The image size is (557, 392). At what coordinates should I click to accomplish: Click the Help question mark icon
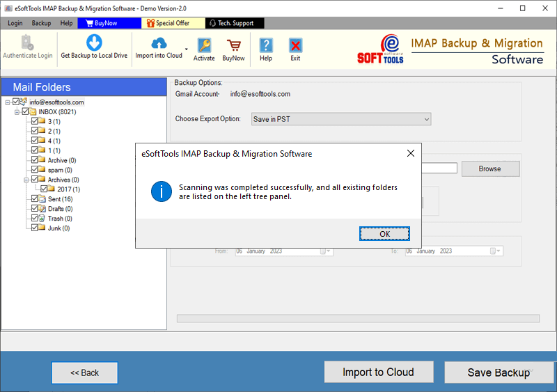(266, 46)
